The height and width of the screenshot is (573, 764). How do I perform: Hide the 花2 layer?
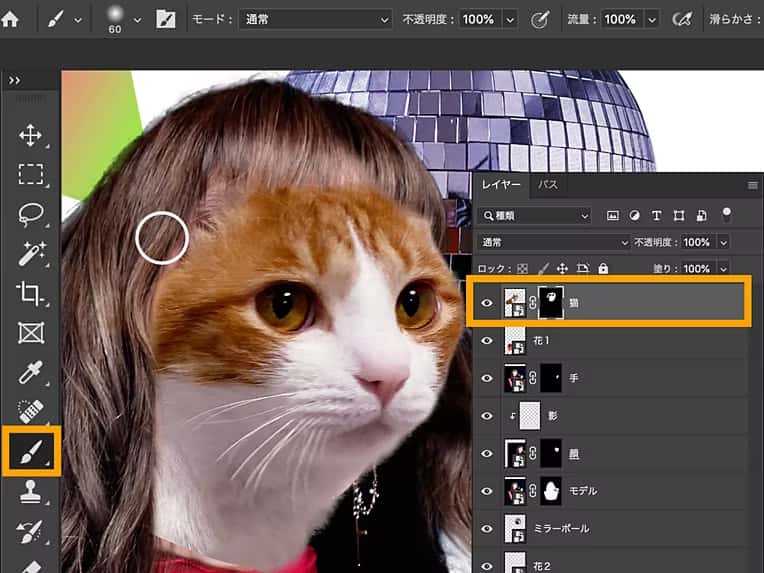coord(487,566)
